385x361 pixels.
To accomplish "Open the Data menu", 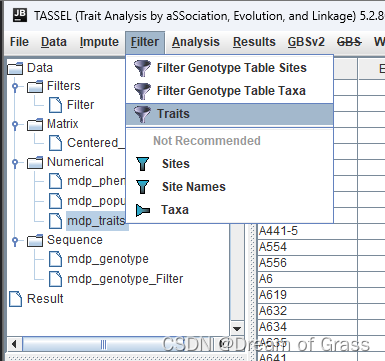I will pyautogui.click(x=54, y=42).
